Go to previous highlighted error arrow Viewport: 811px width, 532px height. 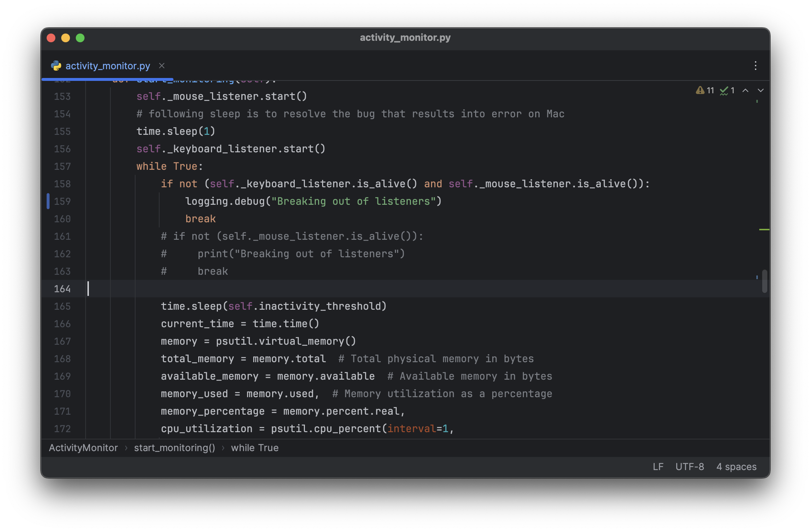coord(745,90)
